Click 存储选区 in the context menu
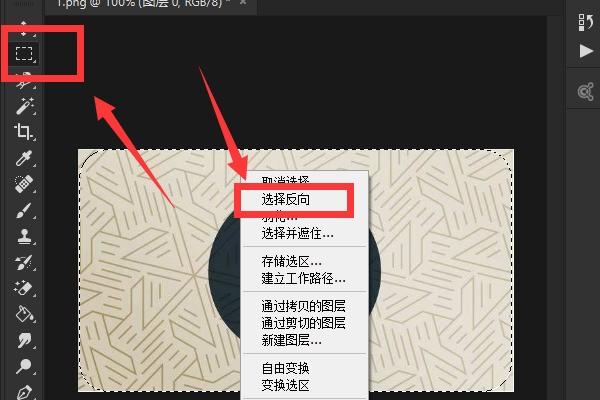The width and height of the screenshot is (600, 400). (x=291, y=261)
